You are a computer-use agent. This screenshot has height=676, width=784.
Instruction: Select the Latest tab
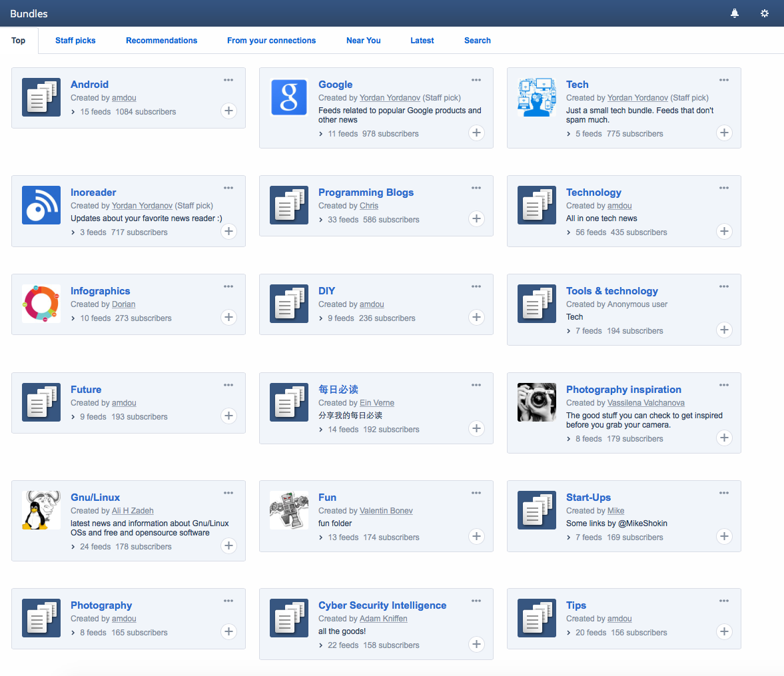pos(422,41)
